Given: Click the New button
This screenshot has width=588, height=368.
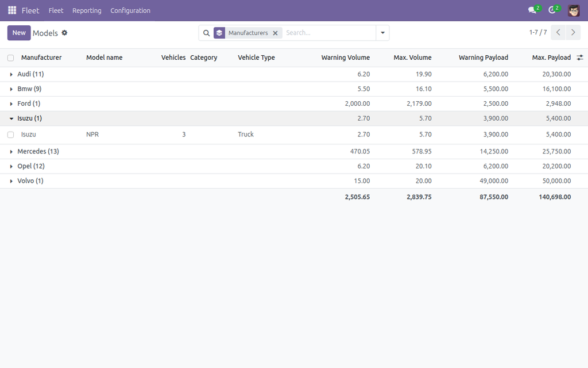Looking at the screenshot, I should click(19, 33).
